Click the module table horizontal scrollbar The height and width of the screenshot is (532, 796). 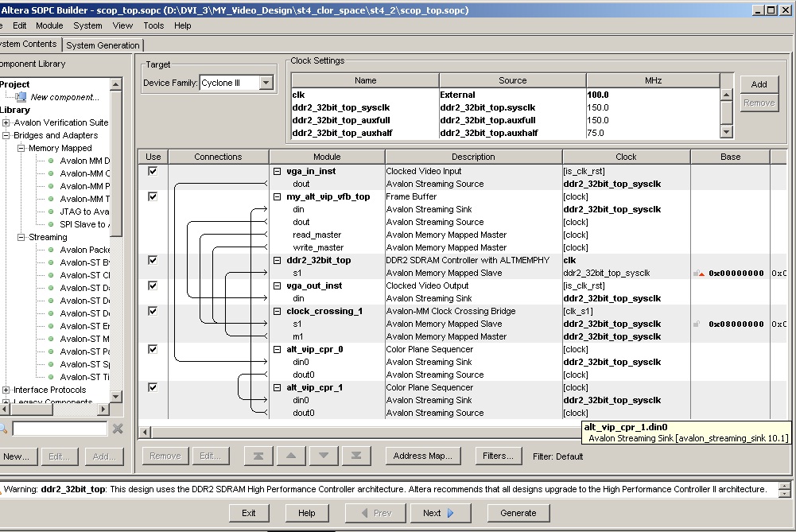click(358, 432)
